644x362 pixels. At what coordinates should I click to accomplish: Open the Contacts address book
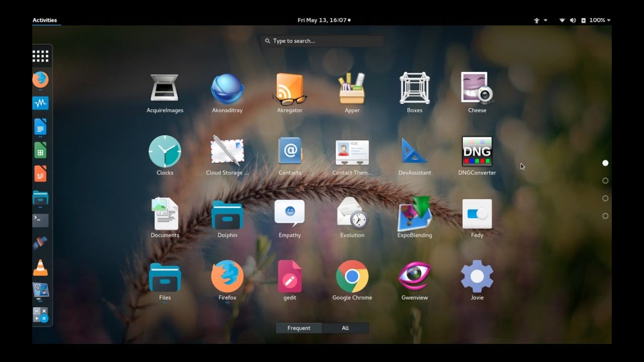290,150
